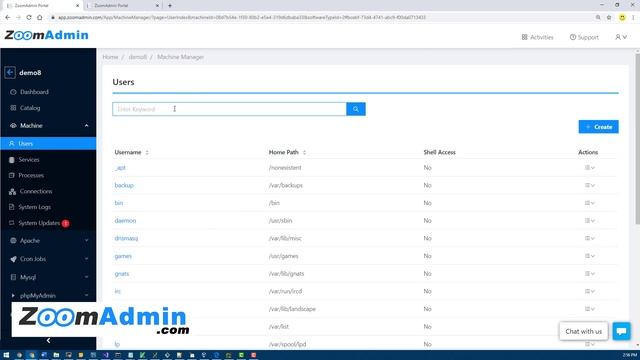Expand the phpMyAdmin menu section
Image resolution: width=640 pixels, height=360 pixels.
pos(48,295)
